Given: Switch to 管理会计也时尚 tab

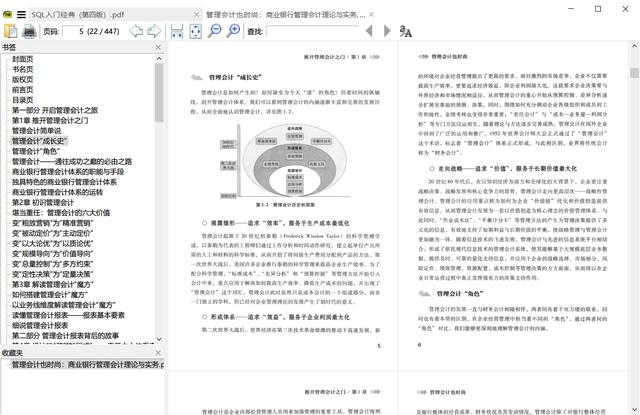Looking at the screenshot, I should pyautogui.click(x=285, y=15).
